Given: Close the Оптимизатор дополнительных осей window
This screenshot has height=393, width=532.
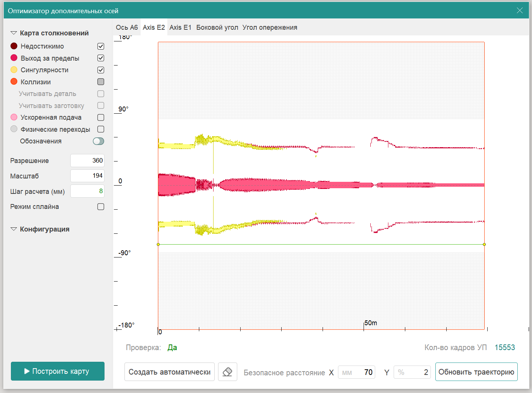Looking at the screenshot, I should pos(520,11).
